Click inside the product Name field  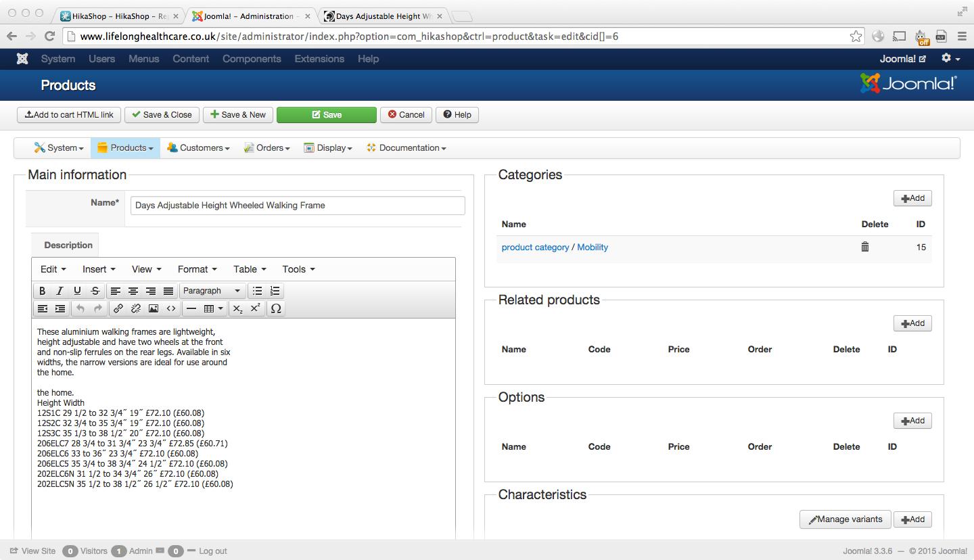click(298, 206)
